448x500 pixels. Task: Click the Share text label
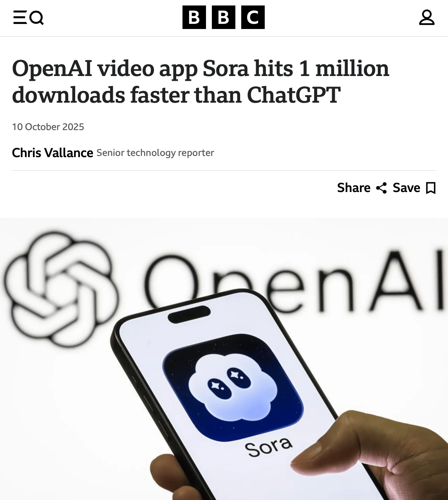(354, 188)
